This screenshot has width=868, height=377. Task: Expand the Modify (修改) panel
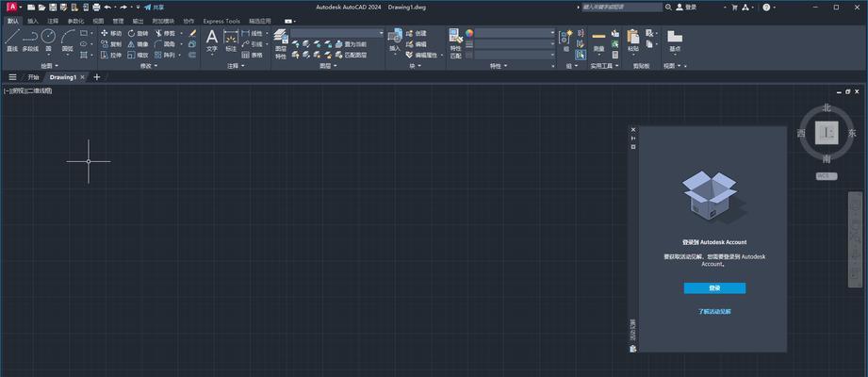click(x=148, y=66)
